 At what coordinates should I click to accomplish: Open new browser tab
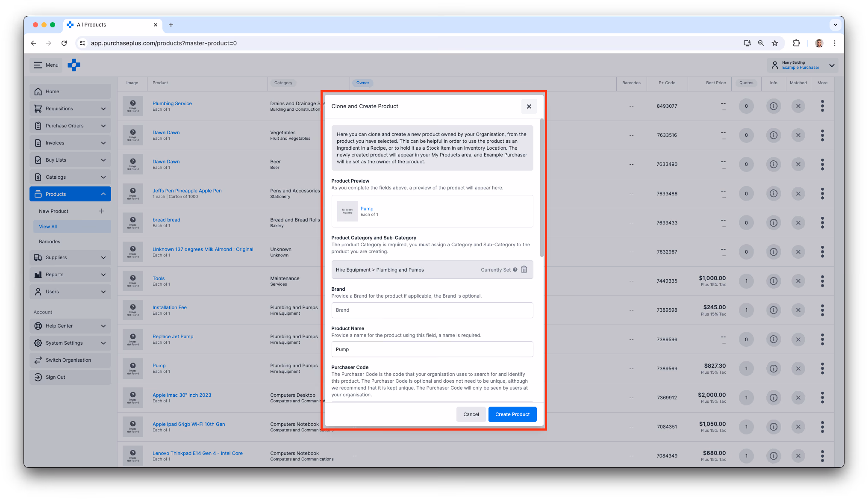click(171, 25)
